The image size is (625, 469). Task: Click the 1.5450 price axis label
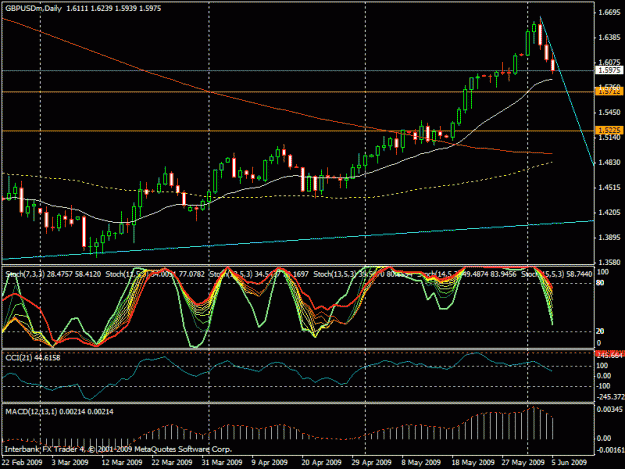pos(609,112)
